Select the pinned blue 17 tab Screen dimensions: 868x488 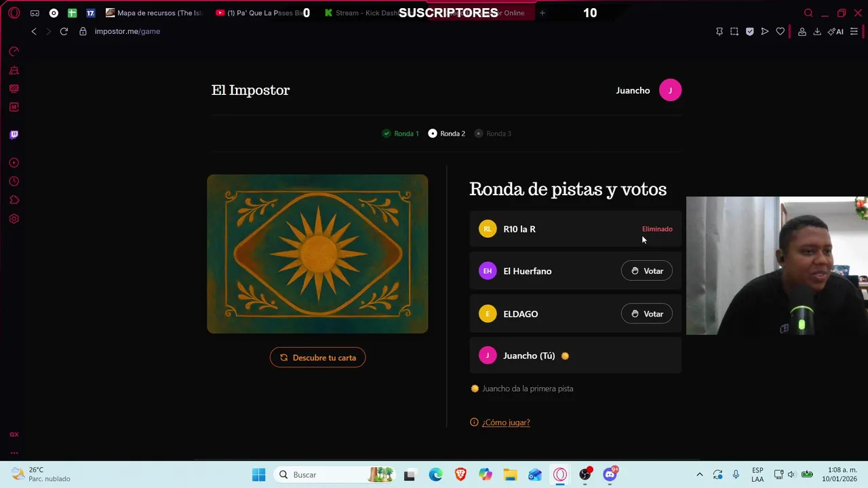(90, 13)
